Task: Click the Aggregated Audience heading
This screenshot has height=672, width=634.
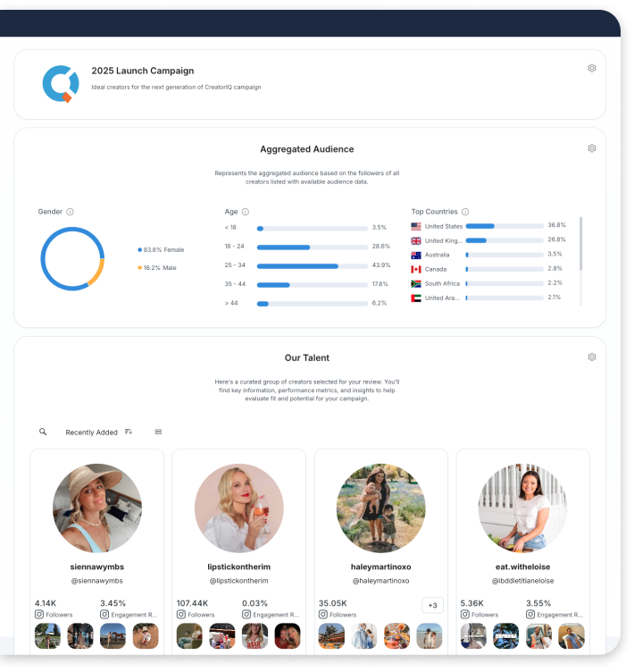Action: coord(306,149)
